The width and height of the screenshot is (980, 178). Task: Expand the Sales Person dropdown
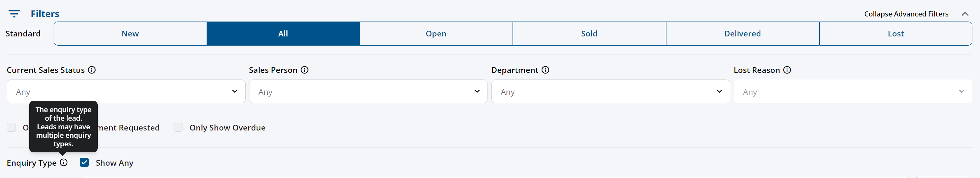[368, 92]
